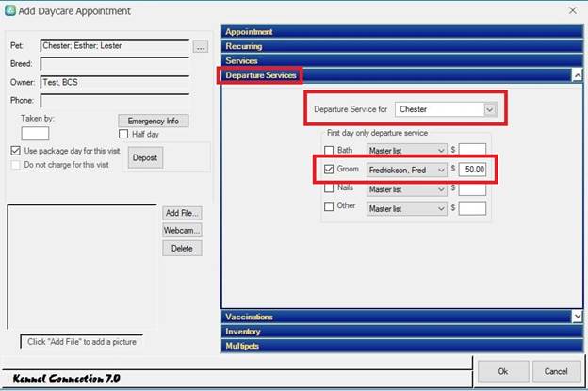588x391 pixels.
Task: Click the Add File button
Action: pyautogui.click(x=182, y=213)
